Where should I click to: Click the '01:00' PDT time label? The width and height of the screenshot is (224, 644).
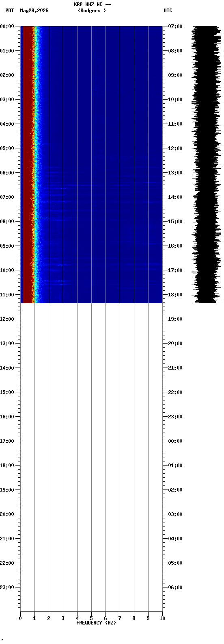pyautogui.click(x=7, y=51)
